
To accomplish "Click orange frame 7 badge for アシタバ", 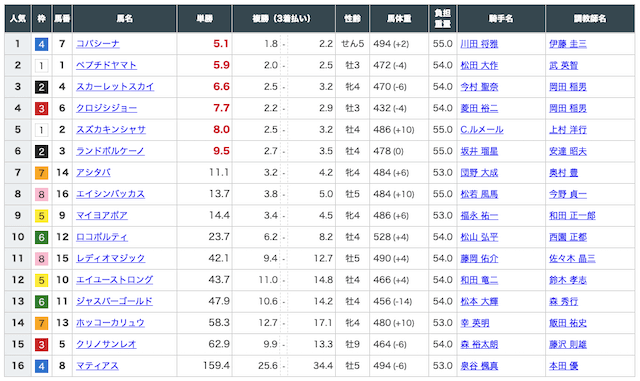I will pos(41,173).
